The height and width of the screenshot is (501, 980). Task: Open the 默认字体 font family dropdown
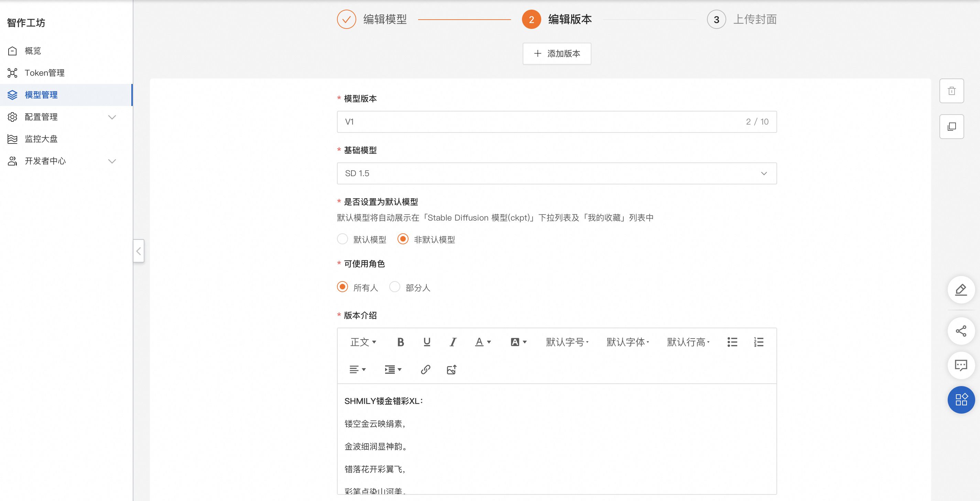click(627, 342)
